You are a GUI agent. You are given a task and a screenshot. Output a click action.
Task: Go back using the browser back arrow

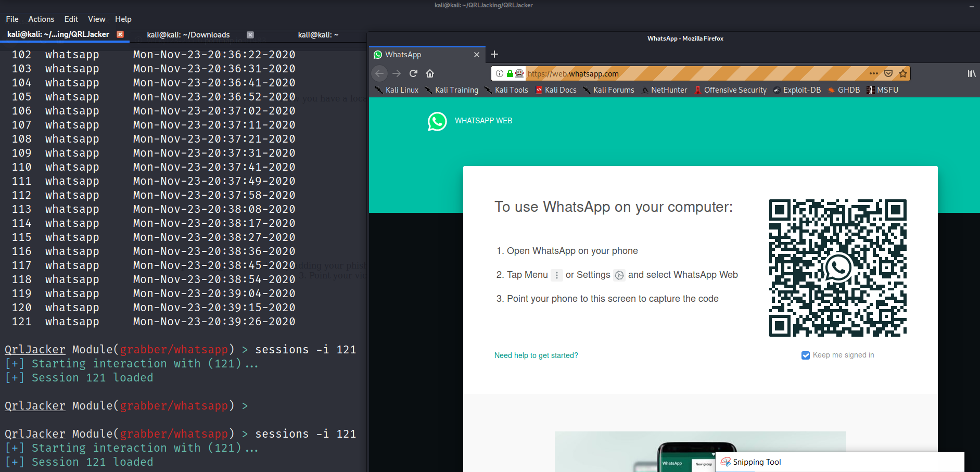tap(380, 73)
